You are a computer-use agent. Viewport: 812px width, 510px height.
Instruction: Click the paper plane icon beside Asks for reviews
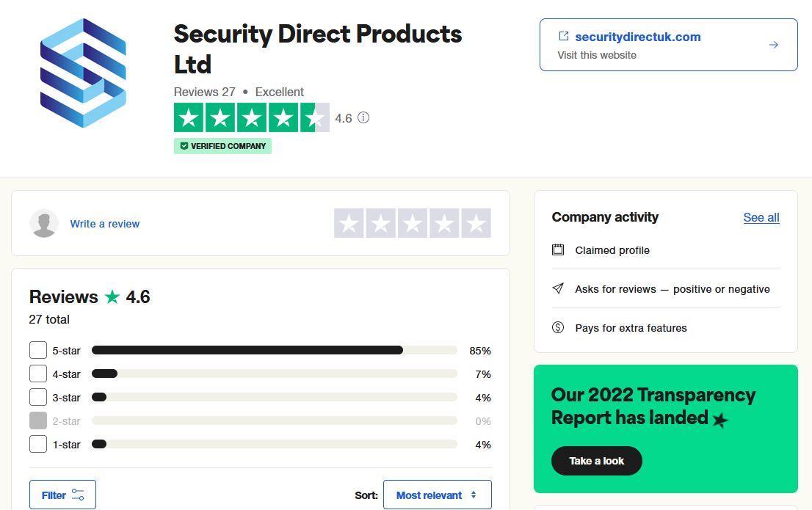tap(558, 288)
